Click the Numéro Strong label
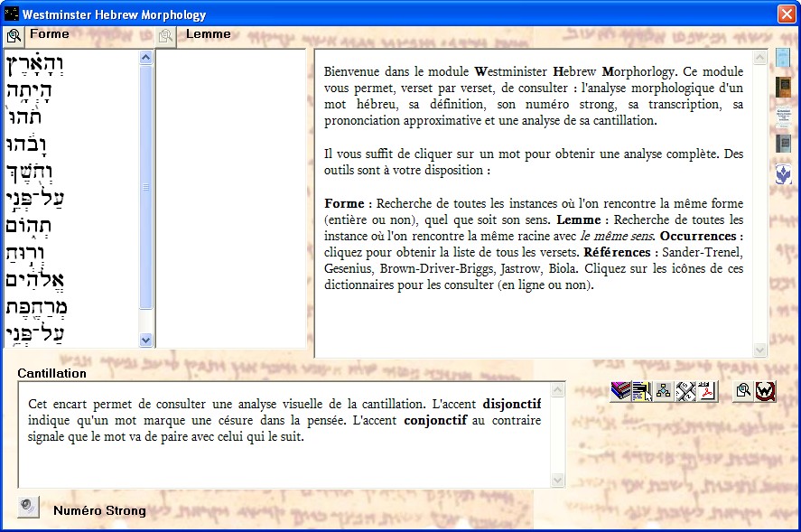The height and width of the screenshot is (532, 801). [99, 510]
